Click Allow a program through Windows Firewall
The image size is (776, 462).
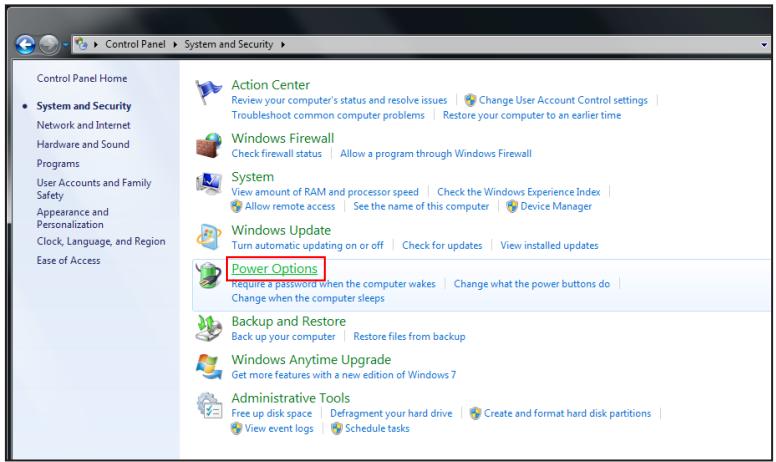[436, 154]
